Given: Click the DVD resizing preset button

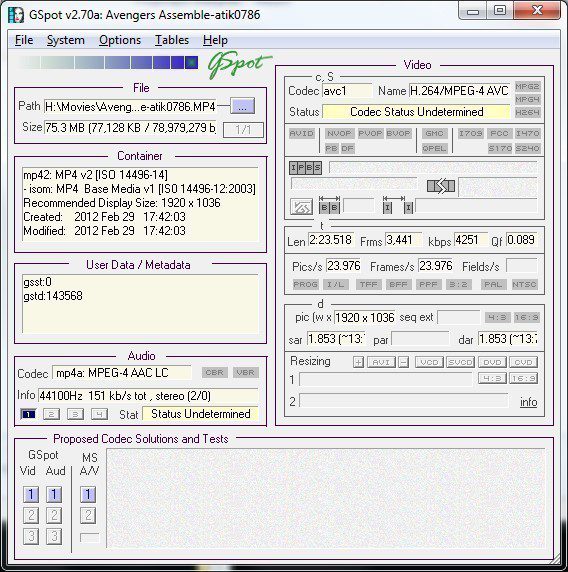Looking at the screenshot, I should coord(492,362).
